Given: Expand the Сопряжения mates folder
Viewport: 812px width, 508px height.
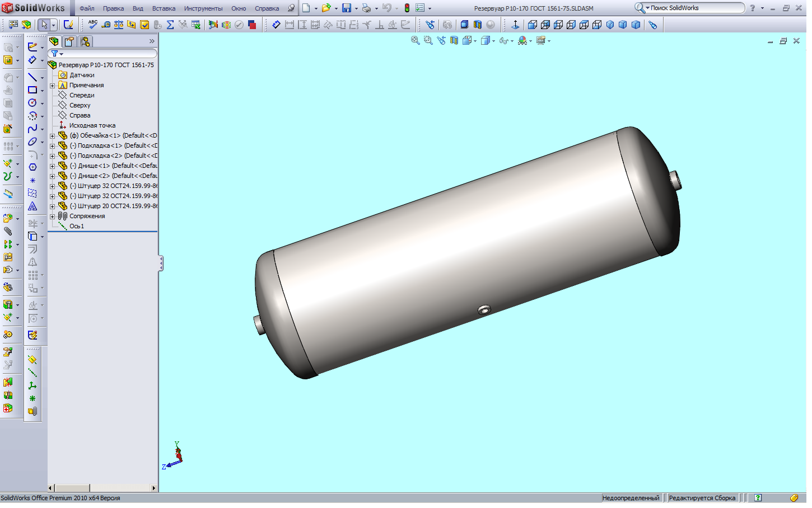Looking at the screenshot, I should pos(53,217).
